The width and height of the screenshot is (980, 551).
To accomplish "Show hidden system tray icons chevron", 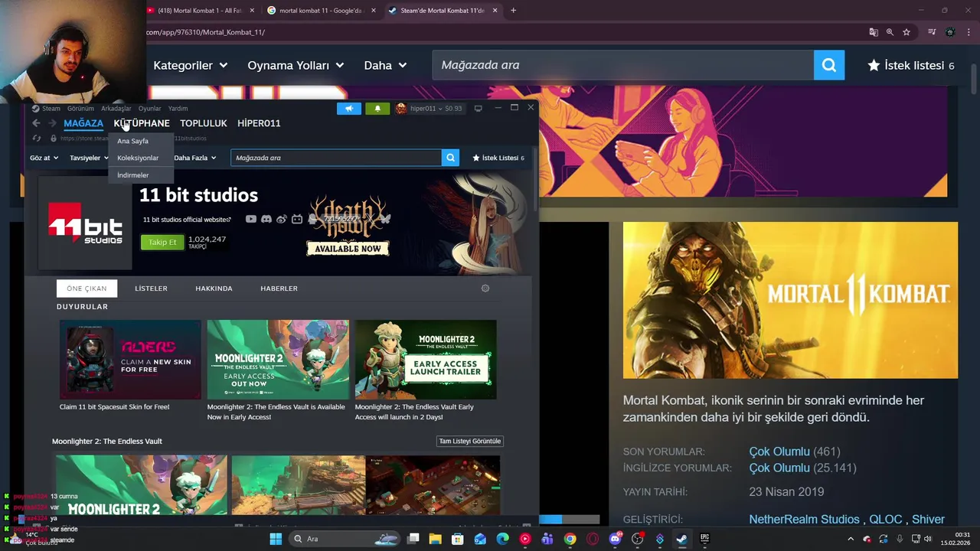I will pos(850,539).
